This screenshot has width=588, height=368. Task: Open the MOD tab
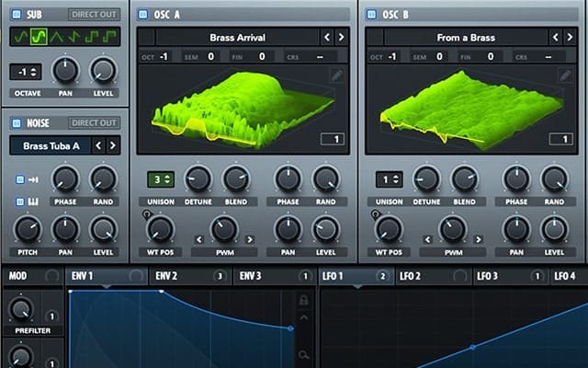click(x=33, y=276)
